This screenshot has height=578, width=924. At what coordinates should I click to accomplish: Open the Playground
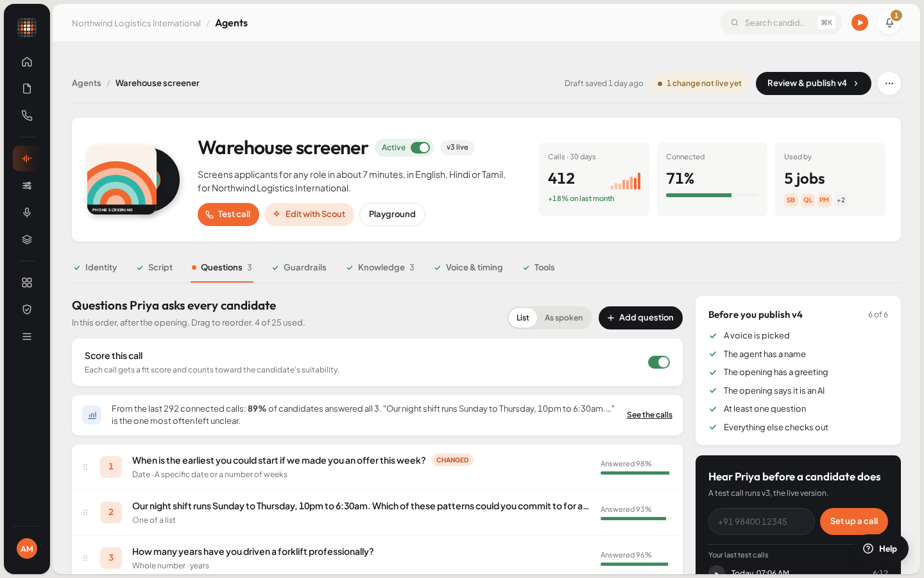(x=392, y=215)
